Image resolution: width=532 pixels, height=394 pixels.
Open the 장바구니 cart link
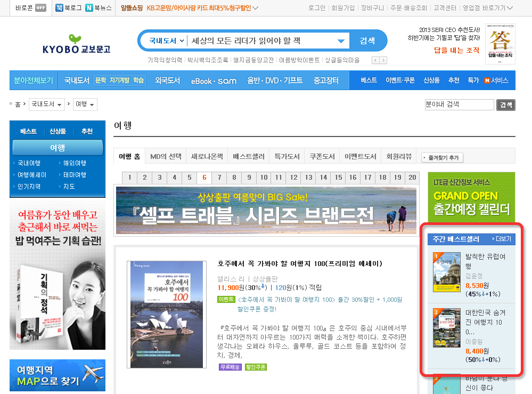[372, 8]
